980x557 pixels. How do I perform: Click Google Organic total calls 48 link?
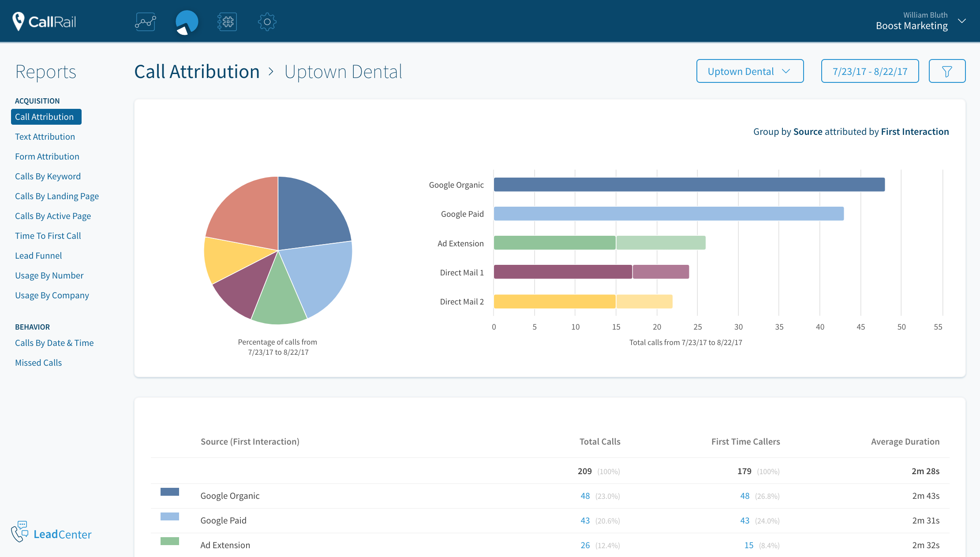(585, 496)
